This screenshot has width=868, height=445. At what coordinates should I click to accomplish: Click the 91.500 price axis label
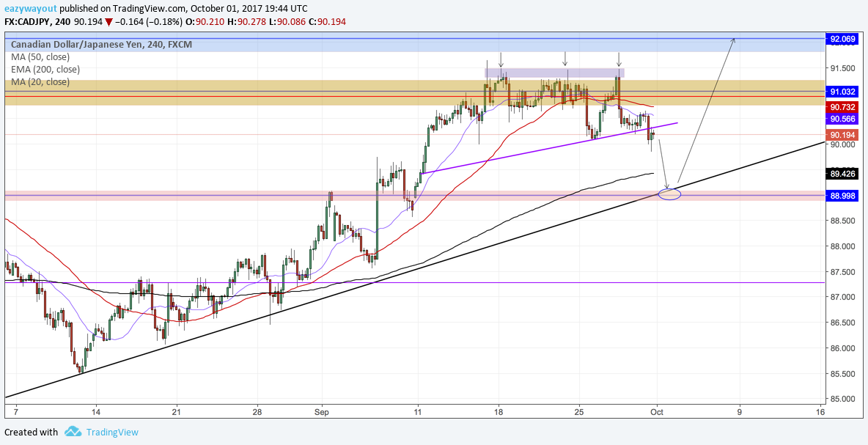click(x=842, y=68)
